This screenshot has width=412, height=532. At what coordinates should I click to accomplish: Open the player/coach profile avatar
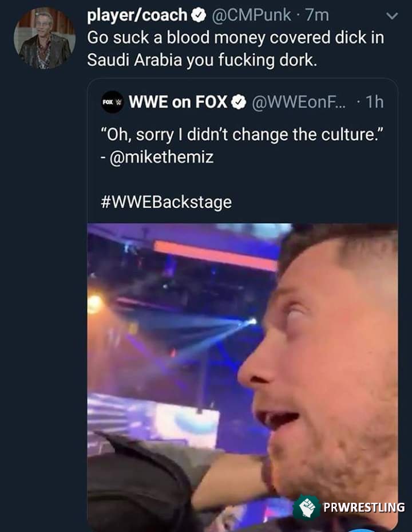tap(45, 38)
